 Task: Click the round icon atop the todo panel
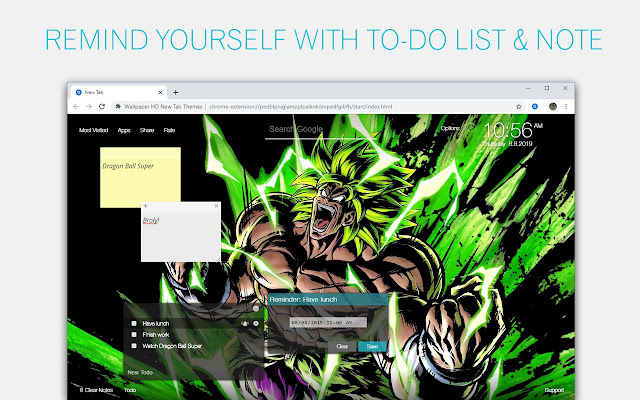click(x=256, y=309)
